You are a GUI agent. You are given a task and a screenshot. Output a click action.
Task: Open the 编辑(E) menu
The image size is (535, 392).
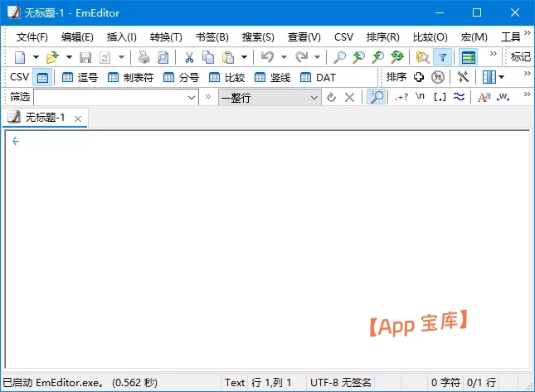77,37
